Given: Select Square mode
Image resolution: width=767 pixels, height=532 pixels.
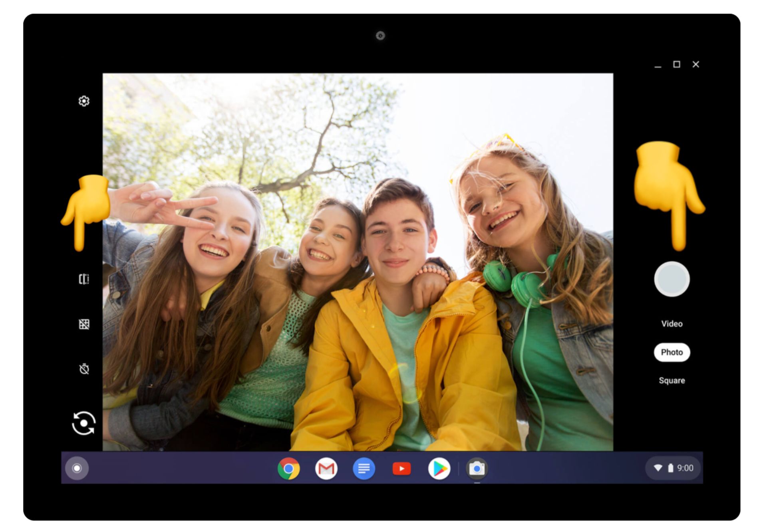Looking at the screenshot, I should (672, 381).
